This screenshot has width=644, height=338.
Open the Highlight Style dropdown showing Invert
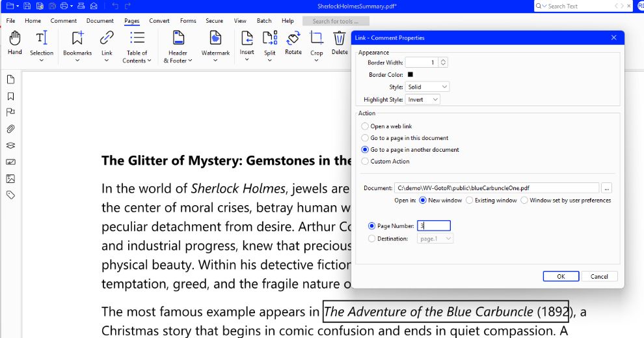click(422, 100)
